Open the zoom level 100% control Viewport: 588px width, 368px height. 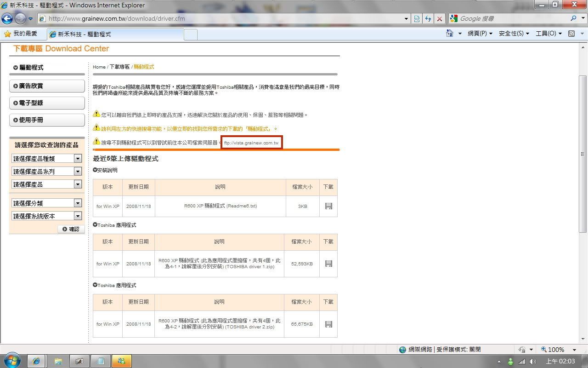(553, 350)
